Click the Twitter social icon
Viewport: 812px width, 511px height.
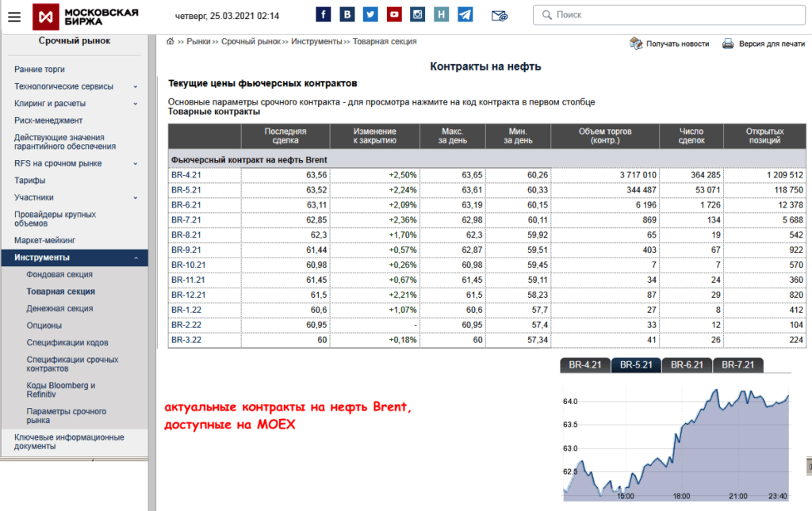point(370,13)
